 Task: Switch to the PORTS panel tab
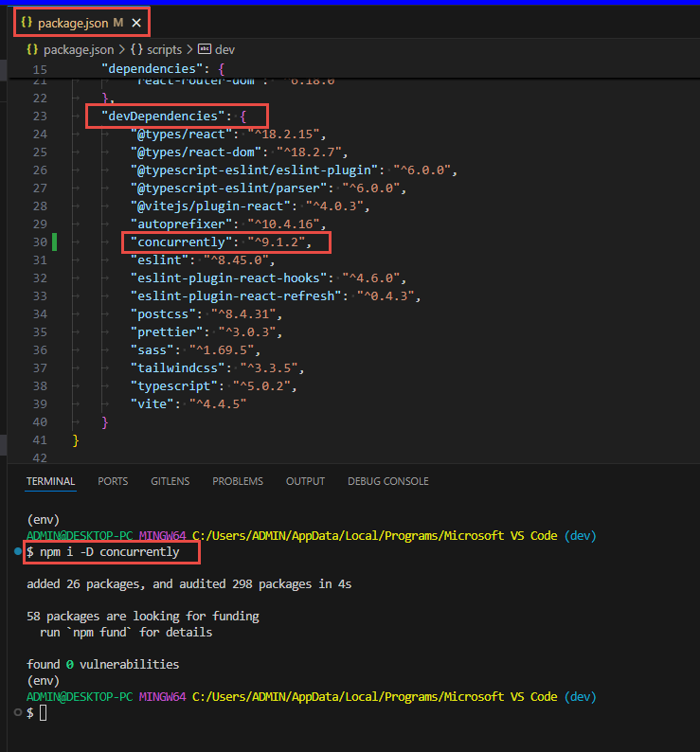tap(113, 481)
